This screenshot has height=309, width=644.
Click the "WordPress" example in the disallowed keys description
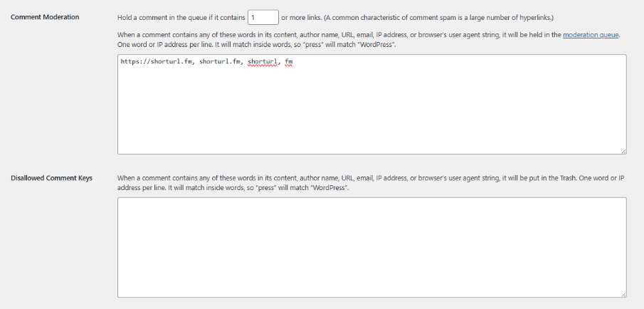click(x=327, y=187)
